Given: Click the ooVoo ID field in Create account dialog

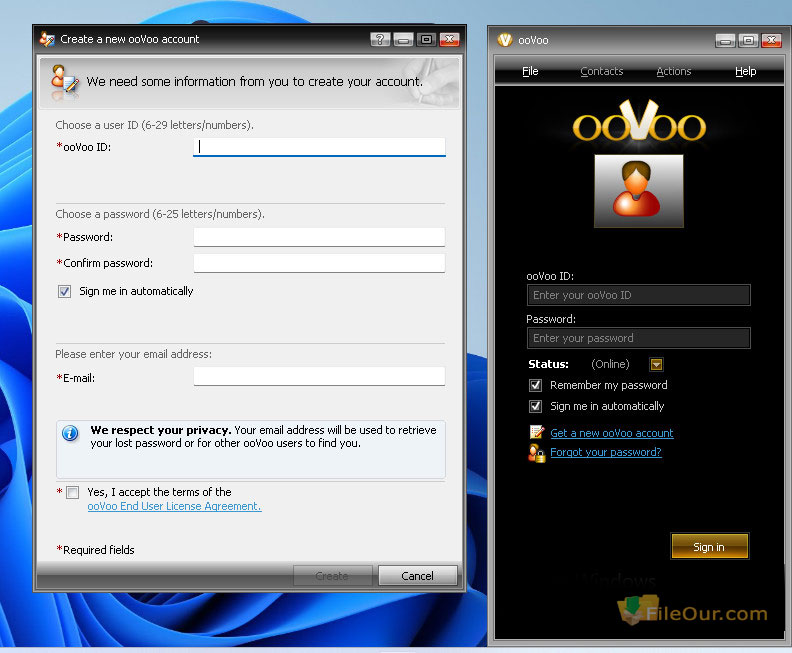Looking at the screenshot, I should point(319,147).
